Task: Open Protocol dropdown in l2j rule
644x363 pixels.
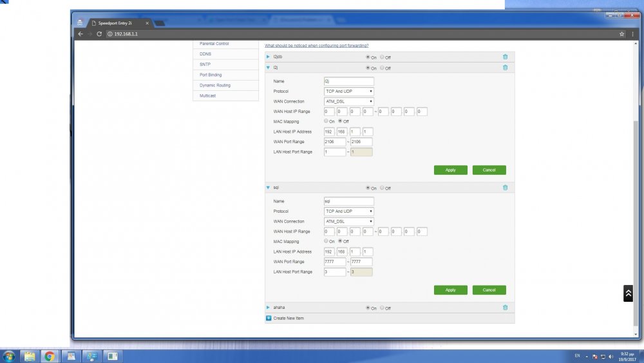Action: pyautogui.click(x=348, y=91)
